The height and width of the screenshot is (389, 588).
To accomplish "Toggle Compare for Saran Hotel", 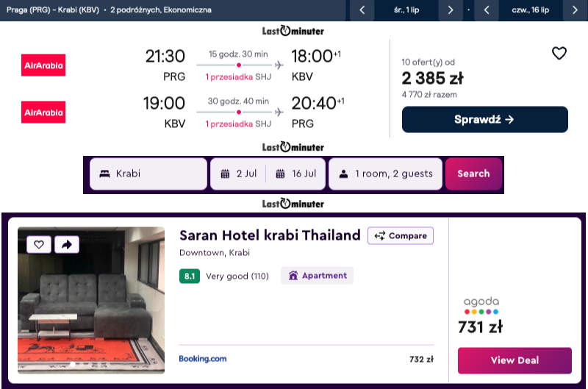I will (x=401, y=236).
